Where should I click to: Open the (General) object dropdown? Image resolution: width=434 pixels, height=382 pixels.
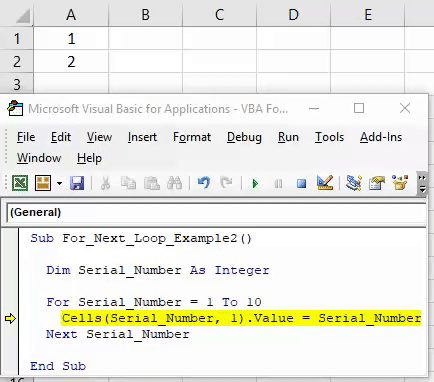pyautogui.click(x=216, y=212)
